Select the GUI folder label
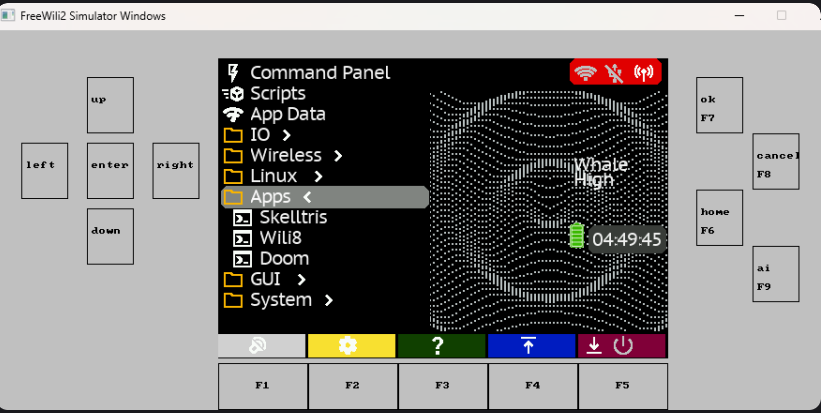Viewport: 821px width, 413px height. (x=265, y=280)
